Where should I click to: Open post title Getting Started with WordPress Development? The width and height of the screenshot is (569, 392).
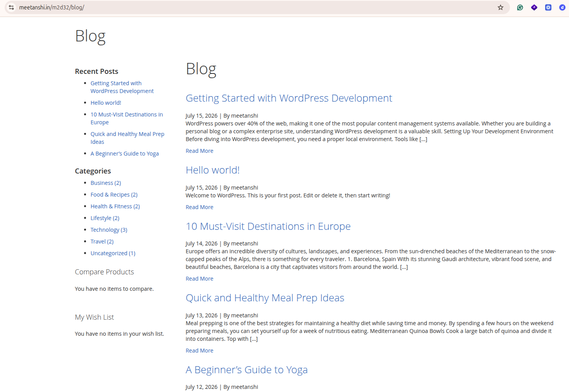click(289, 98)
